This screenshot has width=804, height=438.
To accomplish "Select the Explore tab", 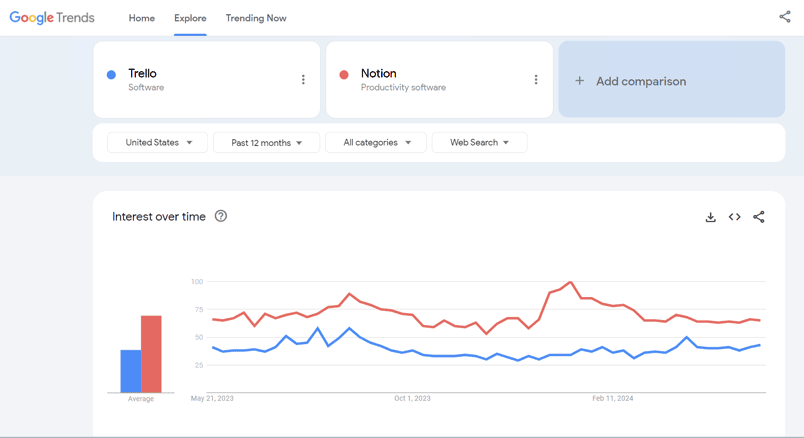I will [x=190, y=18].
